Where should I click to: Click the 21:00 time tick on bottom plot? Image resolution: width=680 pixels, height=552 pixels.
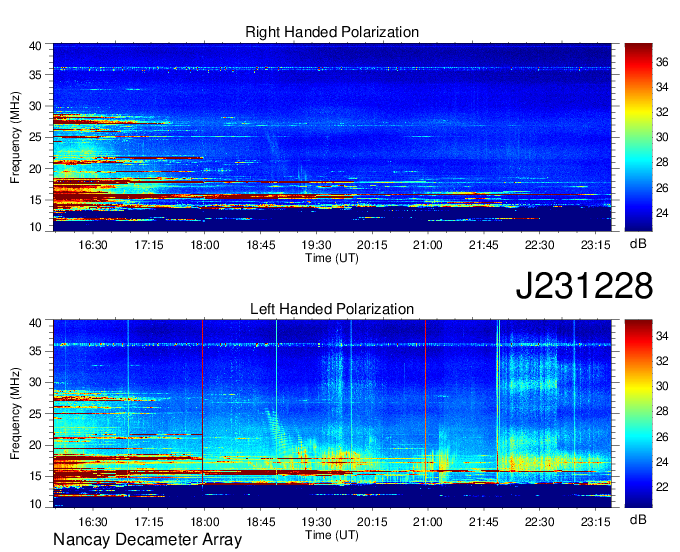pyautogui.click(x=428, y=522)
